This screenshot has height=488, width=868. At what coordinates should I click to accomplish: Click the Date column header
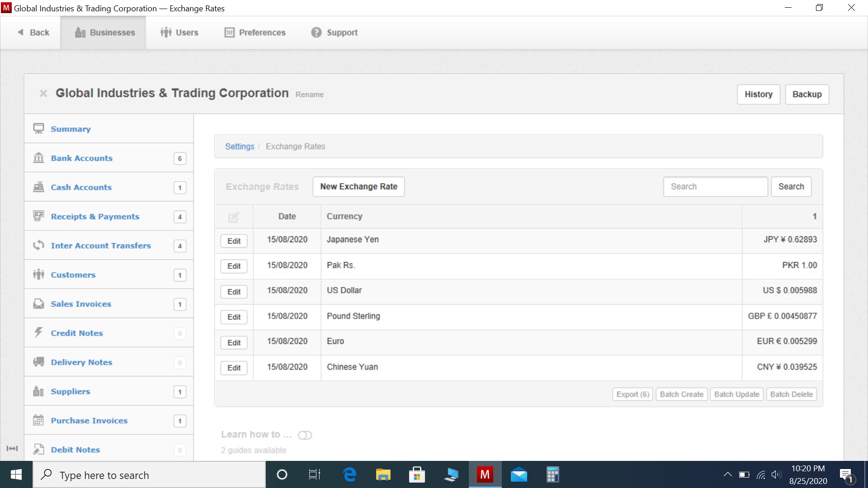click(287, 216)
